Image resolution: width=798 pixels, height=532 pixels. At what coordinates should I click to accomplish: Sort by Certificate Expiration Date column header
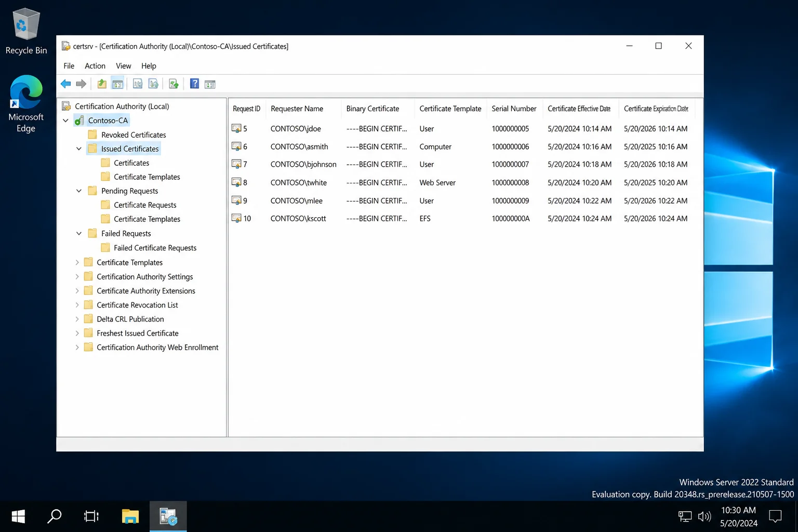[x=657, y=109]
